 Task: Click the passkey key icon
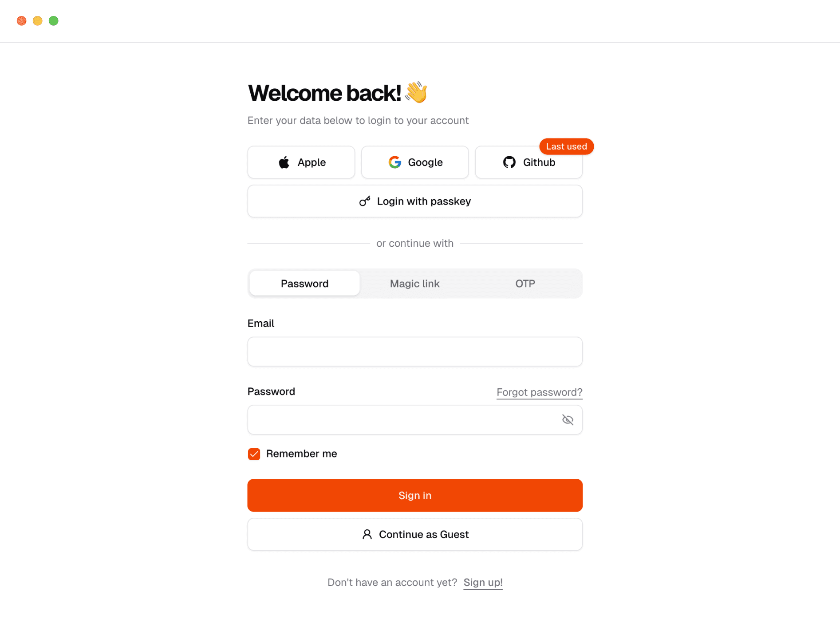pos(365,201)
